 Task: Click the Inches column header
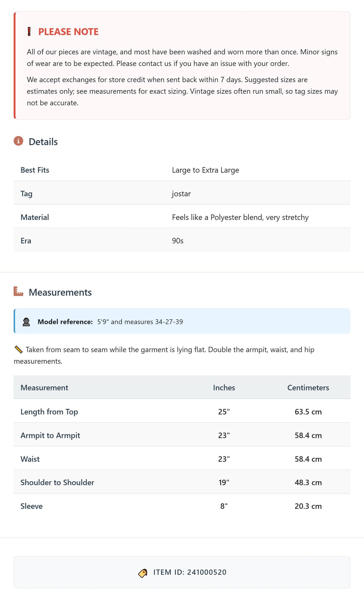(x=224, y=388)
